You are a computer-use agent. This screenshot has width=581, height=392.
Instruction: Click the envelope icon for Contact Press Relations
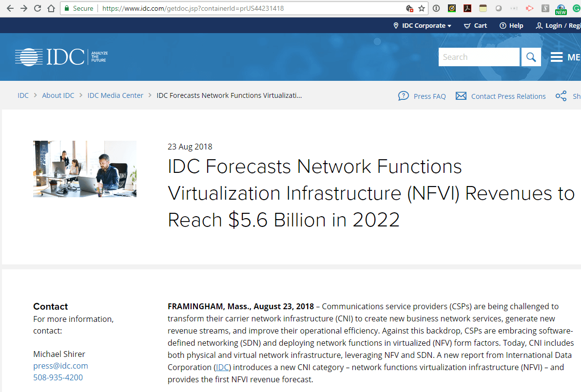click(x=461, y=96)
